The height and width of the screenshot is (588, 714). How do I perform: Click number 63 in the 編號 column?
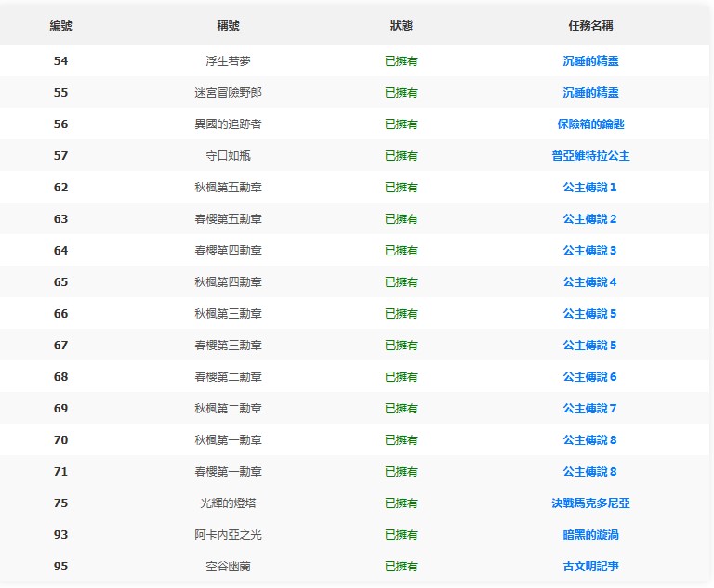click(x=61, y=219)
